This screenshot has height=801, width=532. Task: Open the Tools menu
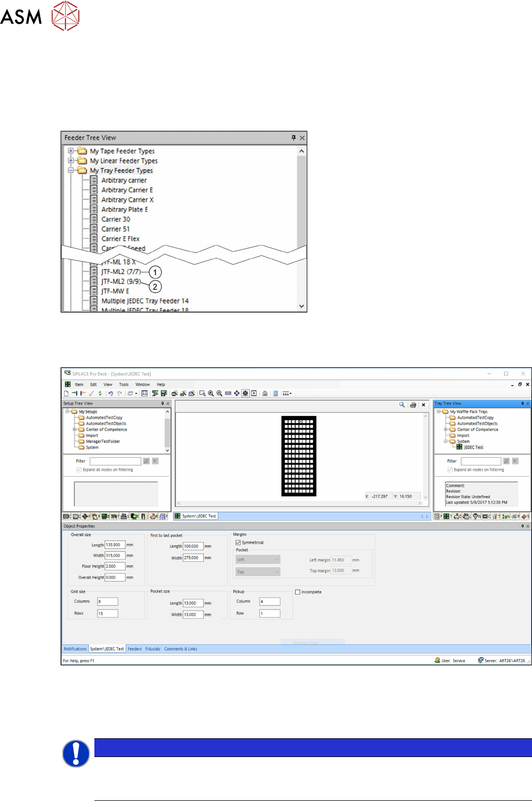(124, 384)
